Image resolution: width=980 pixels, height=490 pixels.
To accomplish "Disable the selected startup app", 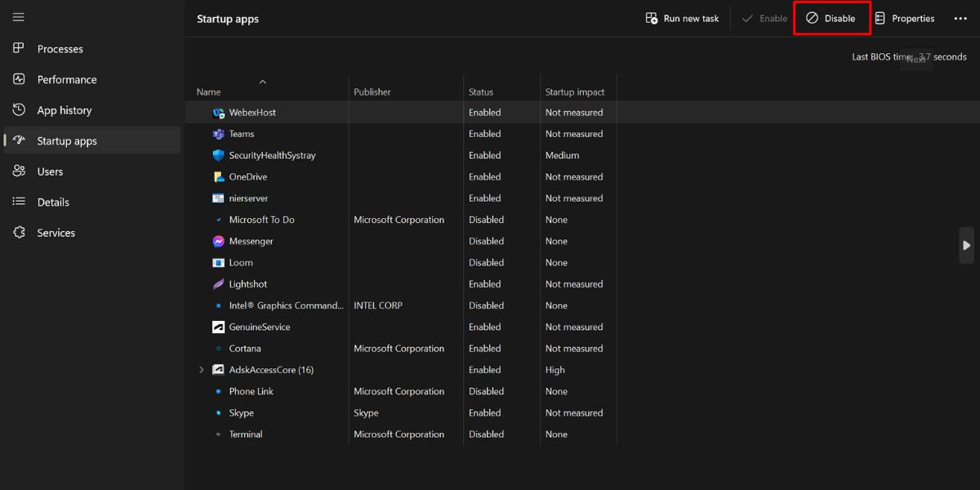I will point(831,17).
